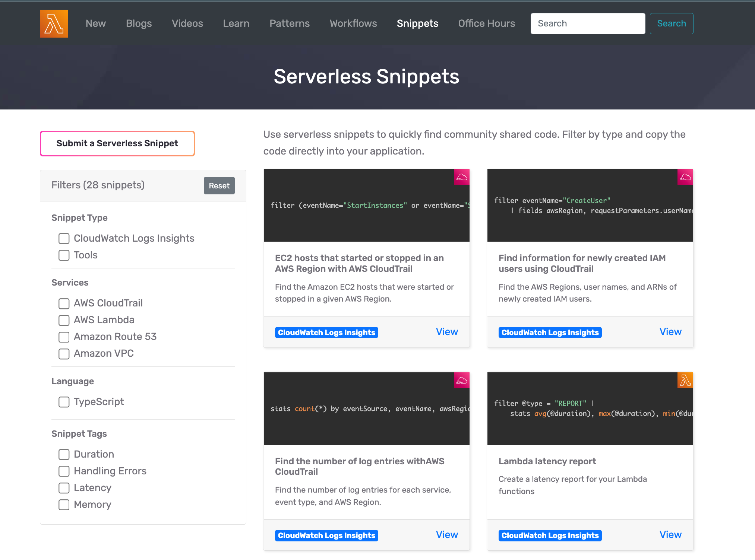The height and width of the screenshot is (560, 755).
Task: Open the Office Hours page
Action: pos(486,23)
